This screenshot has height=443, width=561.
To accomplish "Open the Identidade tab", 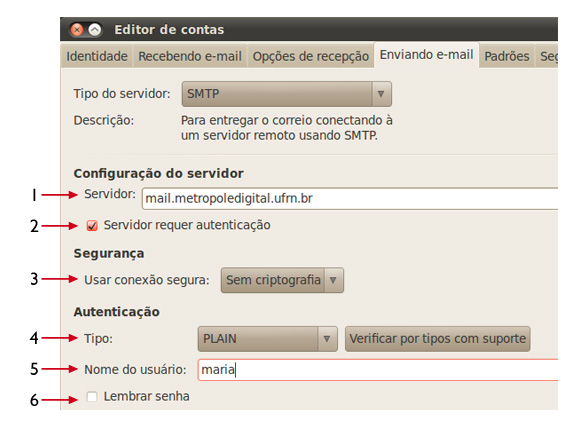I will pyautogui.click(x=97, y=56).
